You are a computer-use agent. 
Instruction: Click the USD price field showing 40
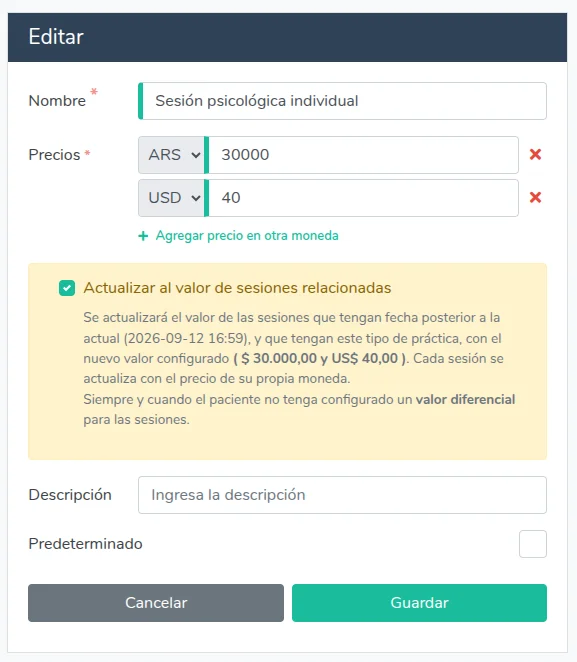pyautogui.click(x=363, y=198)
